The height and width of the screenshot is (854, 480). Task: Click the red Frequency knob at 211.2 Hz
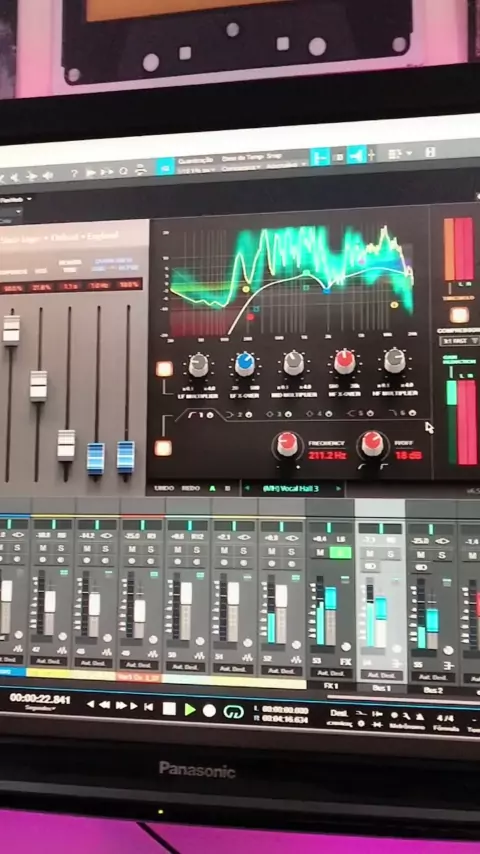tap(287, 444)
